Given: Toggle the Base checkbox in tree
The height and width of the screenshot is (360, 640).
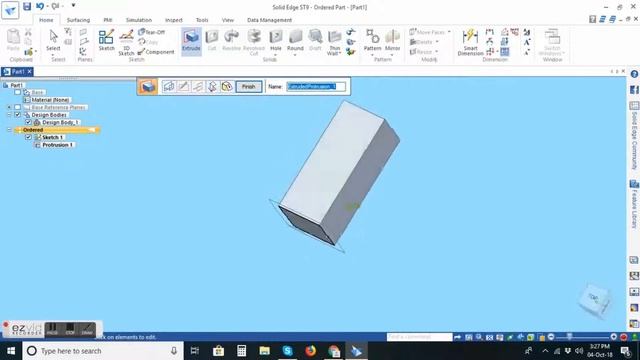Looking at the screenshot, I should [18, 92].
